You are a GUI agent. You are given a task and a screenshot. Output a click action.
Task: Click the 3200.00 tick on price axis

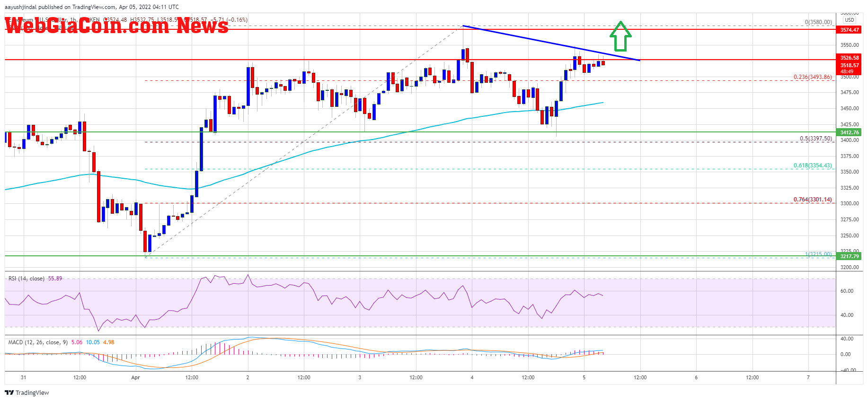tap(850, 267)
